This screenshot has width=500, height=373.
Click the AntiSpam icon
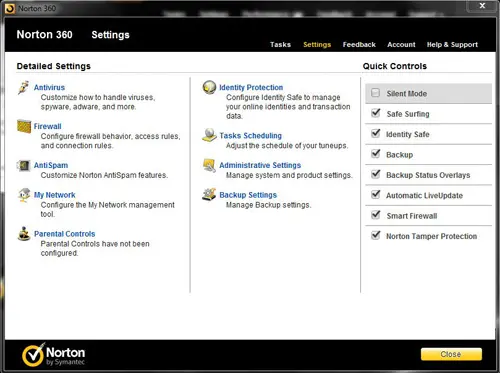click(x=24, y=165)
